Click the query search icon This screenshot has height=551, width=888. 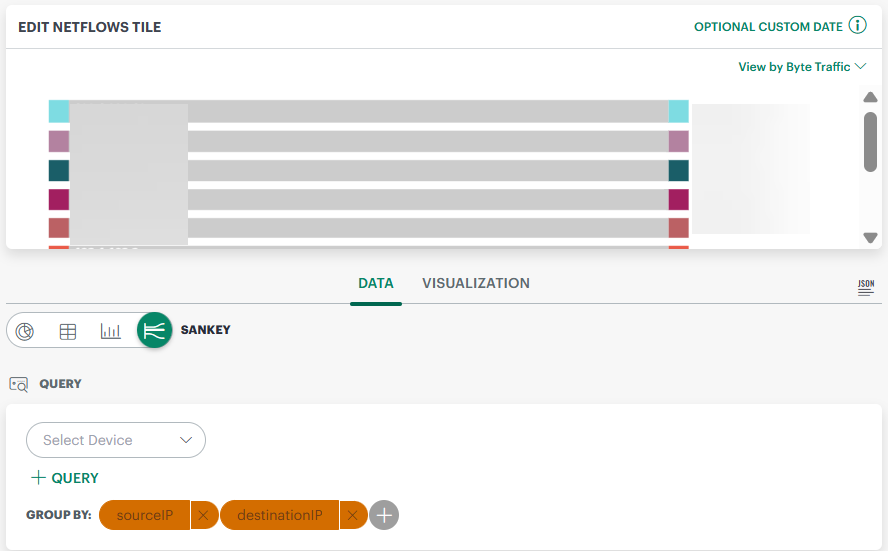pyautogui.click(x=18, y=384)
